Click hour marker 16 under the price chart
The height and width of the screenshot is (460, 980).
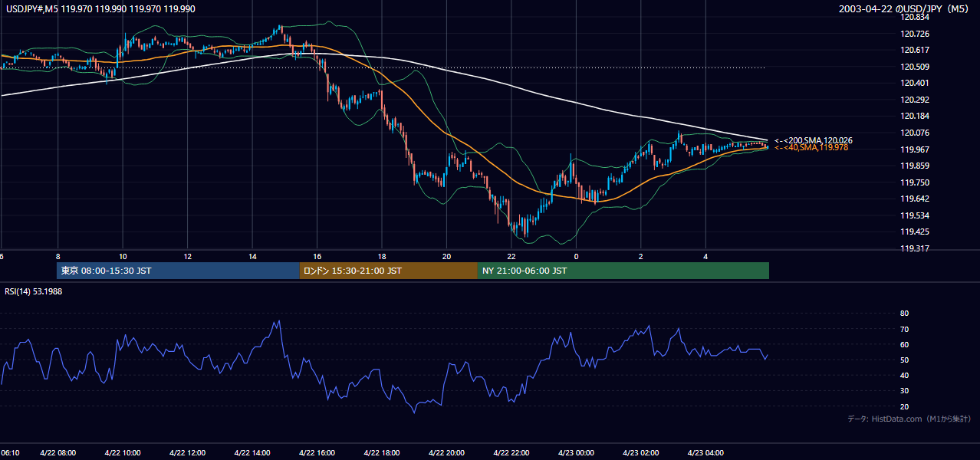(317, 256)
